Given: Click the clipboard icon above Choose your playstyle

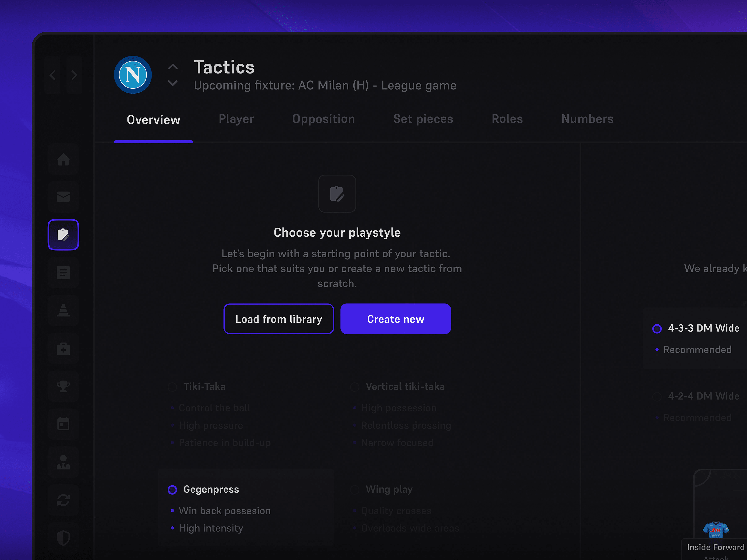Looking at the screenshot, I should [337, 194].
